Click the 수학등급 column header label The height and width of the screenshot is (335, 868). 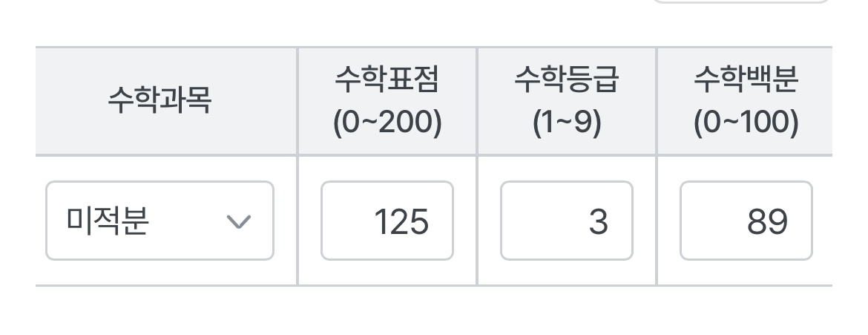(x=566, y=80)
